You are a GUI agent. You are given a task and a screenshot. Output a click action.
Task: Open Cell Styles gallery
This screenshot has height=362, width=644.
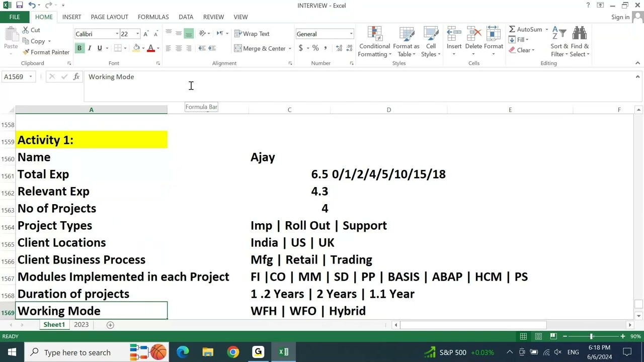click(431, 42)
